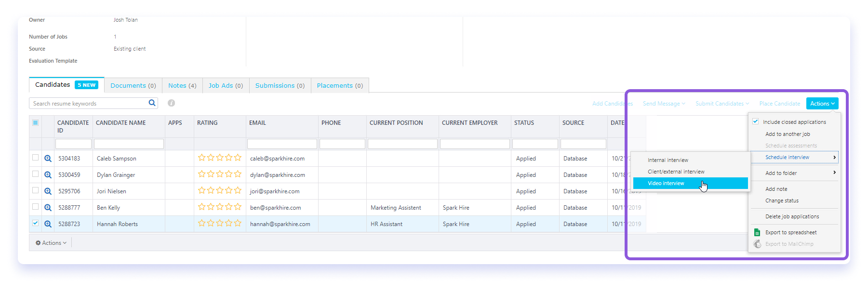Viewport: 868px width, 281px height.
Task: Expand the Send Message dropdown
Action: pyautogui.click(x=664, y=104)
